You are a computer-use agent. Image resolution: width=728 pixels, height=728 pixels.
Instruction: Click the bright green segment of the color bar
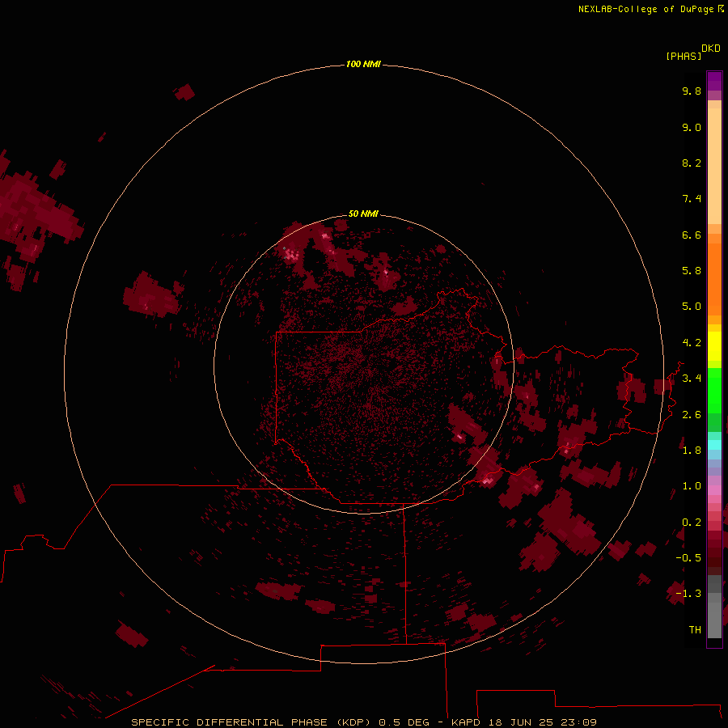coord(714,391)
